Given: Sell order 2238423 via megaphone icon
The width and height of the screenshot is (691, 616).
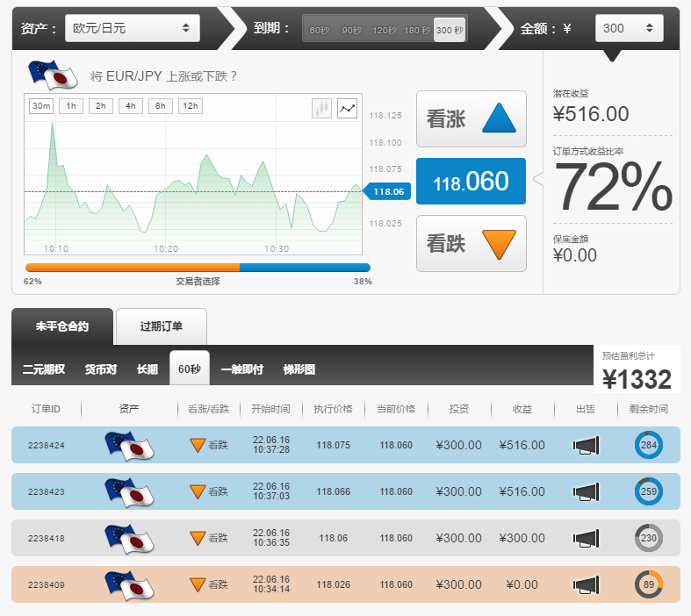Looking at the screenshot, I should coord(587,491).
